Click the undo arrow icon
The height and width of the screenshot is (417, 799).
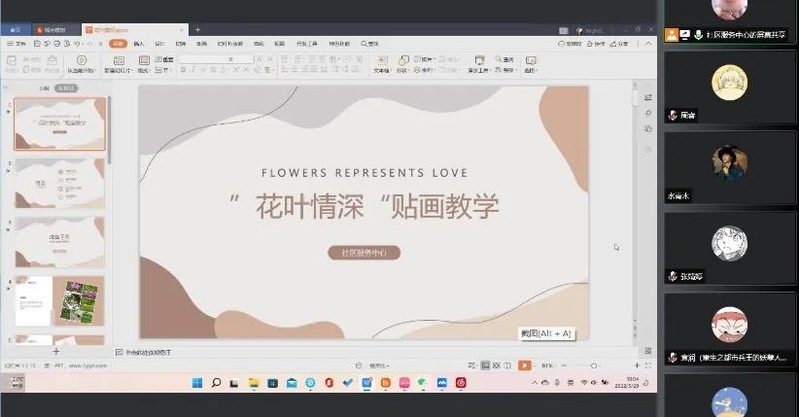pyautogui.click(x=77, y=44)
